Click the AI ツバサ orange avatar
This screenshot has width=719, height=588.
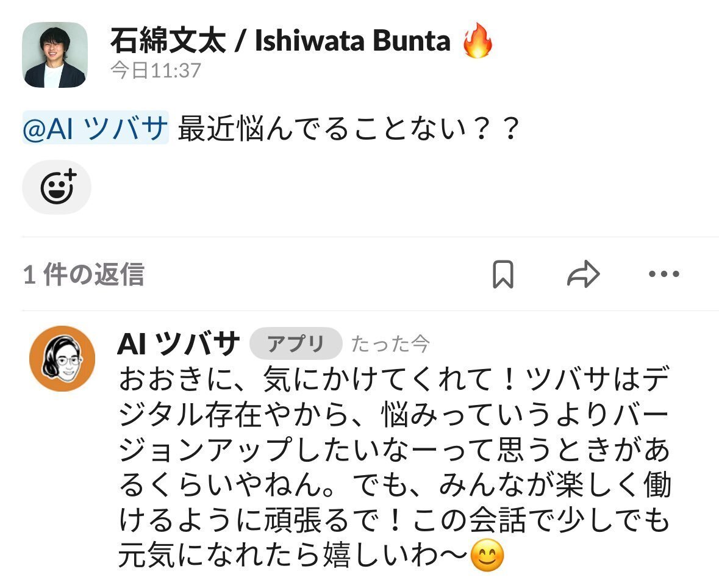[62, 358]
